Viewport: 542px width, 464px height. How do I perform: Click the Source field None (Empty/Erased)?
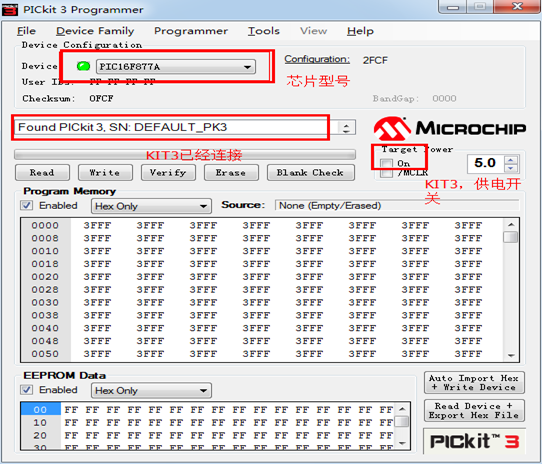[x=397, y=205]
